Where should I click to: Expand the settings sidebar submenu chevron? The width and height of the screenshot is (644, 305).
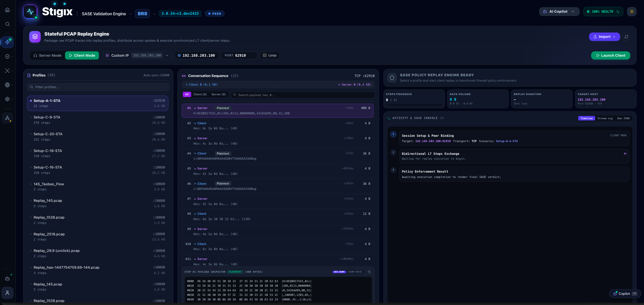[x=12, y=99]
